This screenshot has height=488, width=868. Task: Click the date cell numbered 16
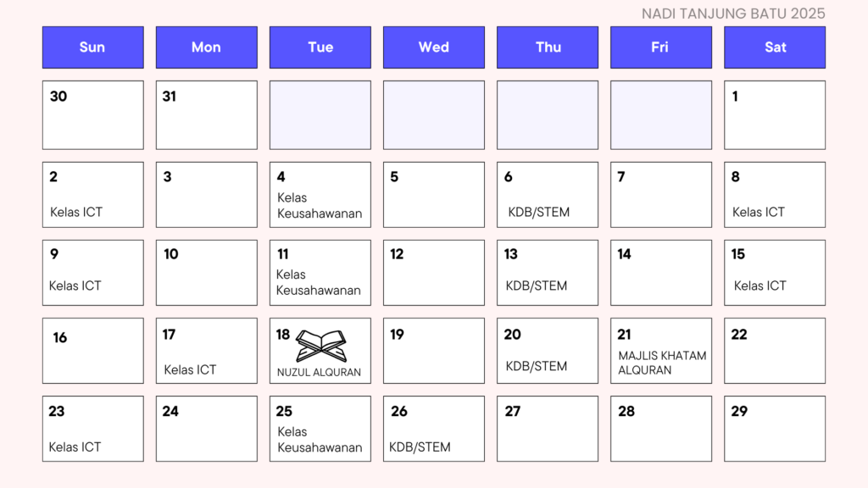pos(93,351)
